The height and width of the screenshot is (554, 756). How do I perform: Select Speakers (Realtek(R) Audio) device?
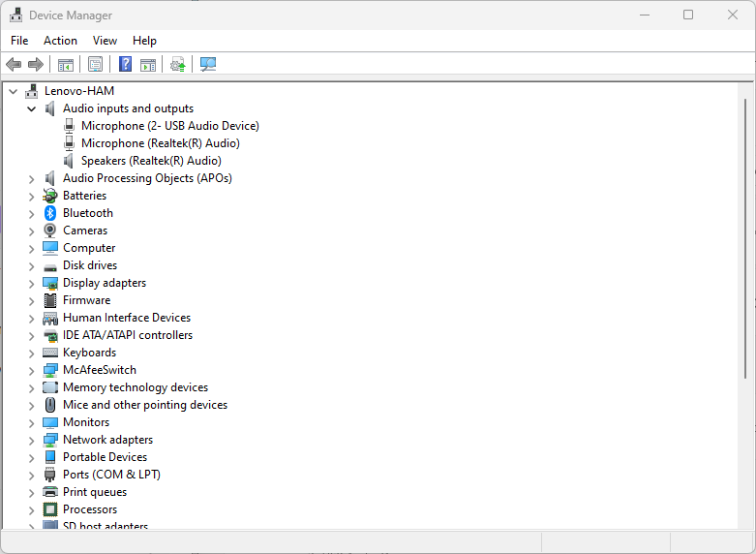click(x=151, y=161)
